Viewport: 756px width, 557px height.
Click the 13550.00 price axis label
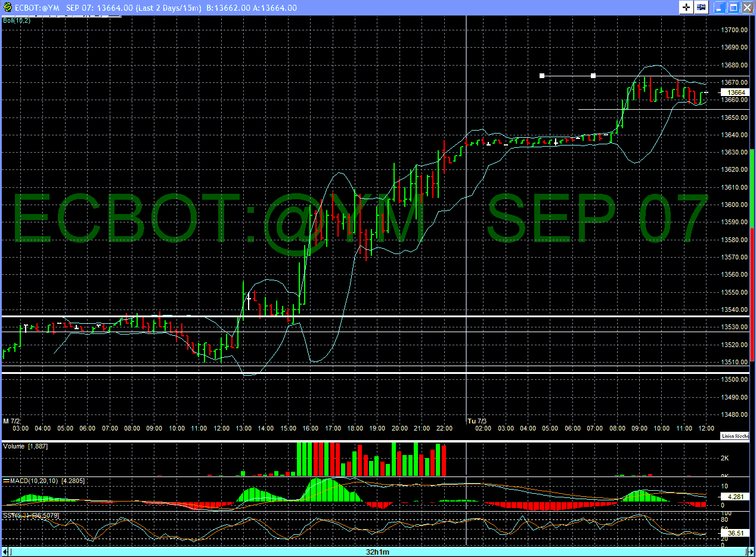pos(736,292)
